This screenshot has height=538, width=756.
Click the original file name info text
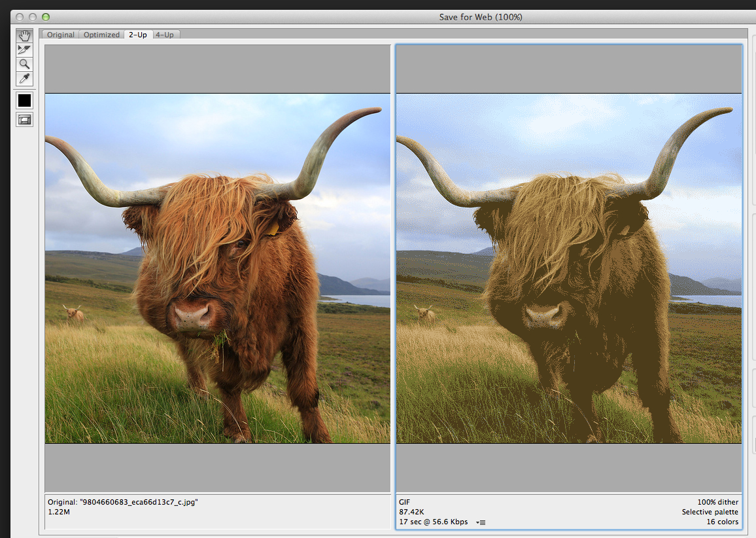122,502
